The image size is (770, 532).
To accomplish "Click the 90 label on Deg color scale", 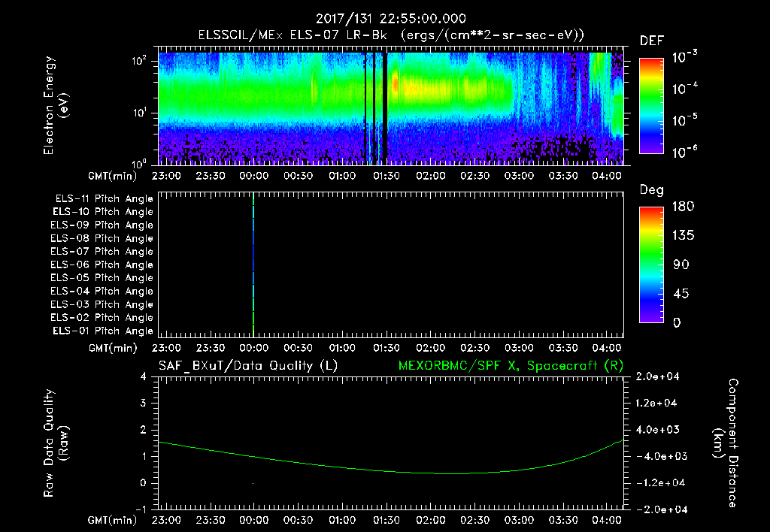I will pyautogui.click(x=681, y=265).
